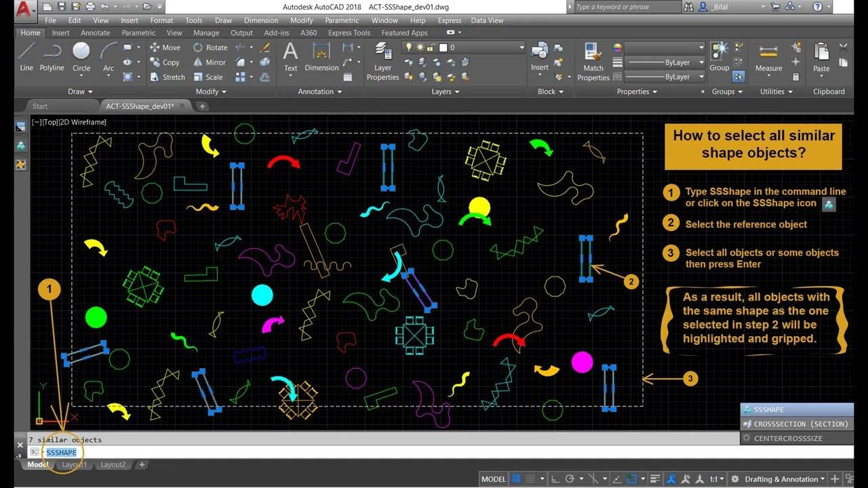The width and height of the screenshot is (868, 488).
Task: Click the Erase tool icon
Action: tap(265, 47)
